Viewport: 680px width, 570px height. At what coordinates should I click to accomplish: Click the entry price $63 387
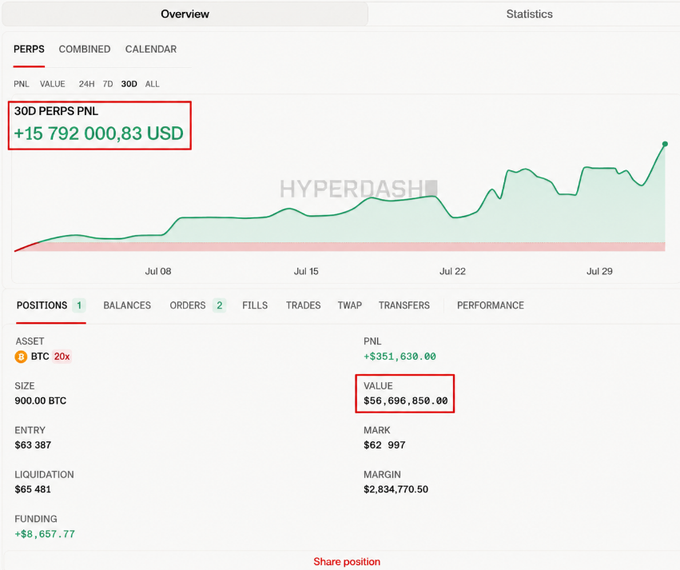(33, 445)
